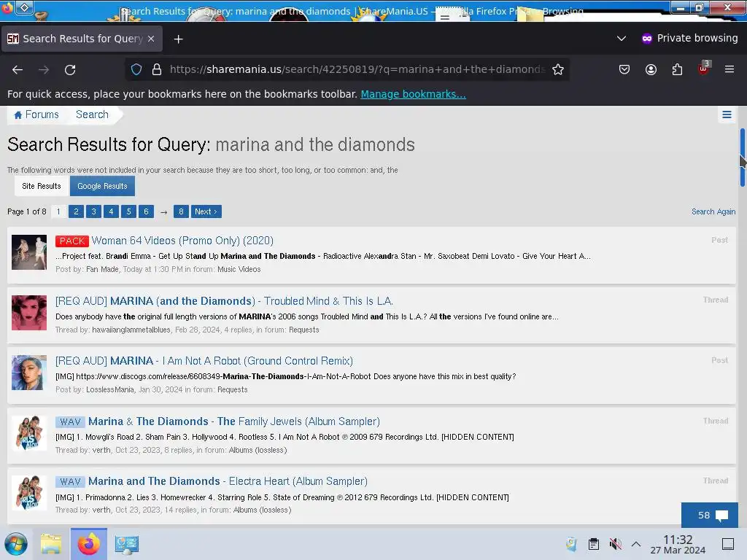Open the Save to Pocket icon
This screenshot has height=560, width=747.
(x=624, y=69)
